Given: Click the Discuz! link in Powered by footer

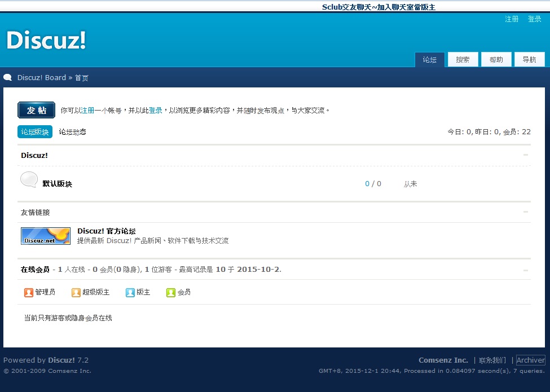Looking at the screenshot, I should [61, 360].
